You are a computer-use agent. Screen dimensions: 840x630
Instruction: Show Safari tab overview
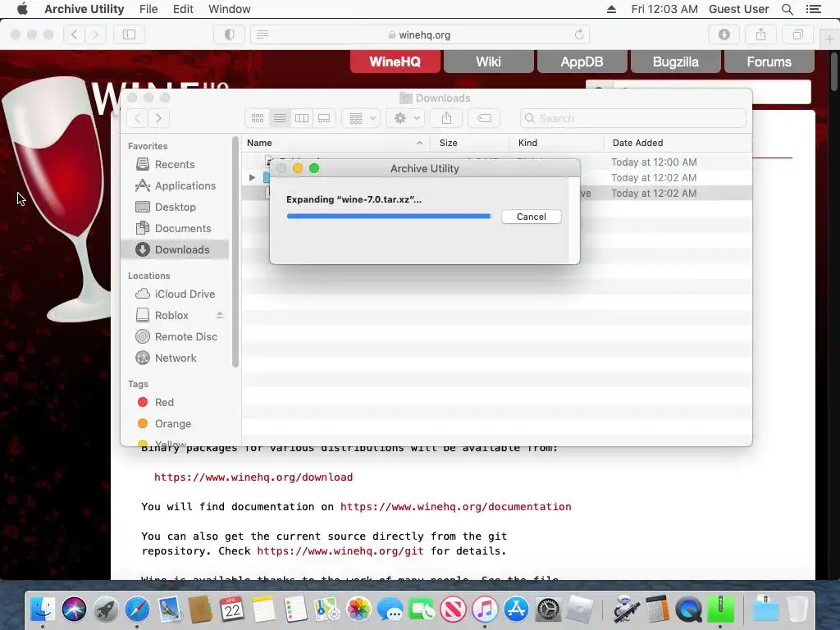click(797, 34)
